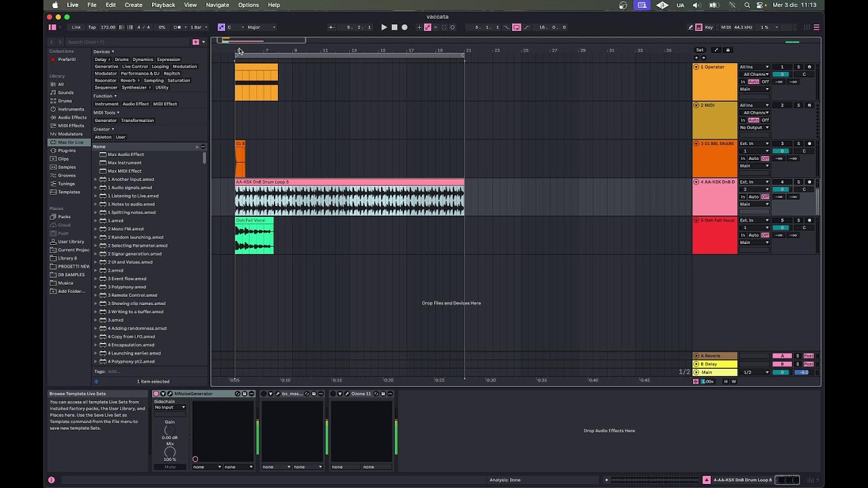This screenshot has height=488, width=868.
Task: Solo the 3 01 BBL SNARE track
Action: click(798, 144)
